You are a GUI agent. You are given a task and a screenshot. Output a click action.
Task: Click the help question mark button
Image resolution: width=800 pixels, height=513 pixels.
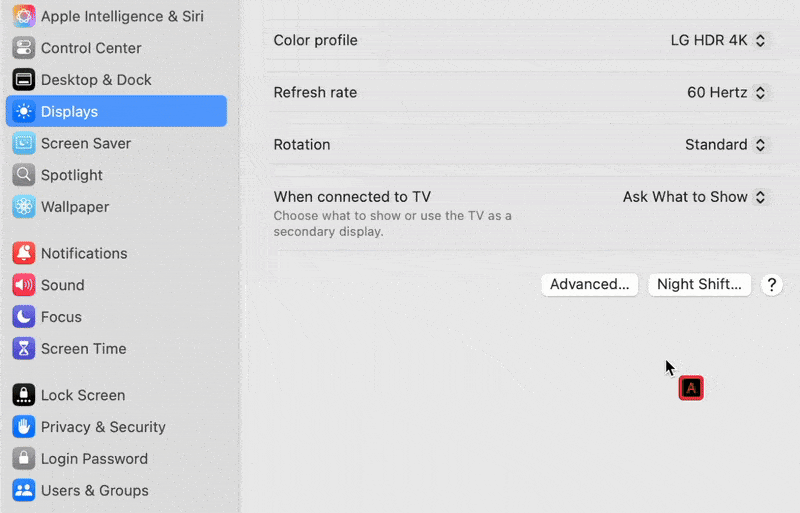[x=771, y=285]
